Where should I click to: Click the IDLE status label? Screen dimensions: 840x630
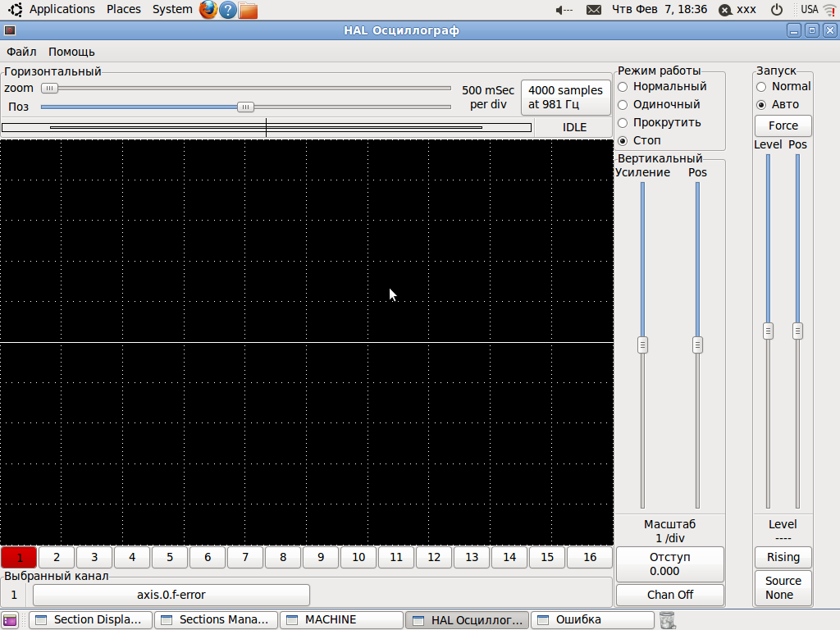click(574, 127)
